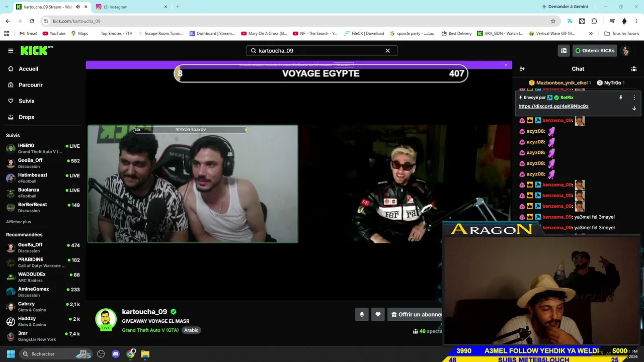The width and height of the screenshot is (644, 362).
Task: Open Discord from the taskbar
Action: pyautogui.click(x=116, y=354)
